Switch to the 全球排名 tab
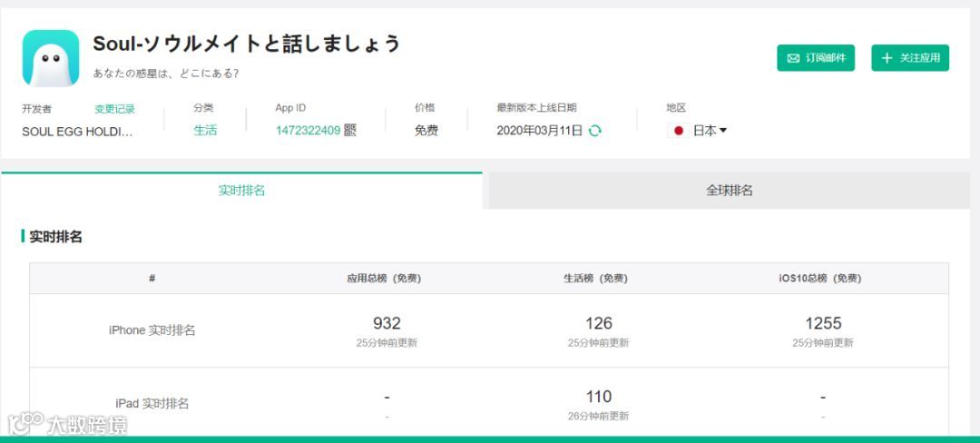This screenshot has width=980, height=443. tap(729, 191)
